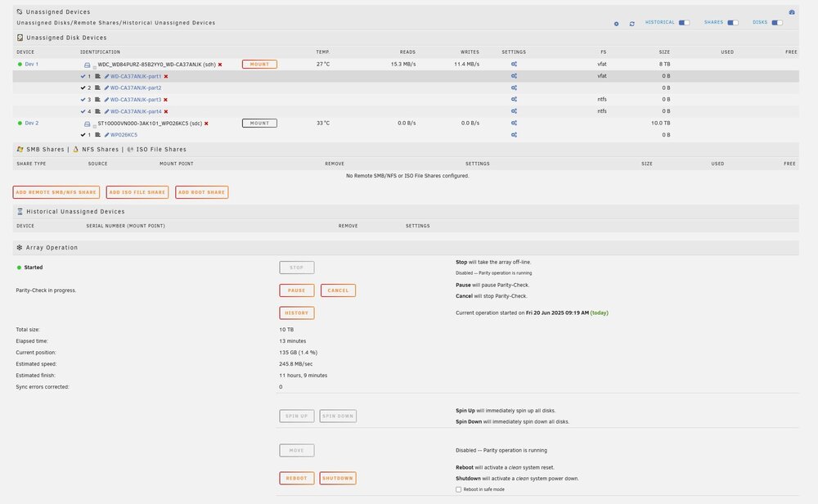Viewport: 818px width, 504px height.
Task: Click red X beside WD-CA37ANJK-part4
Action: point(166,111)
